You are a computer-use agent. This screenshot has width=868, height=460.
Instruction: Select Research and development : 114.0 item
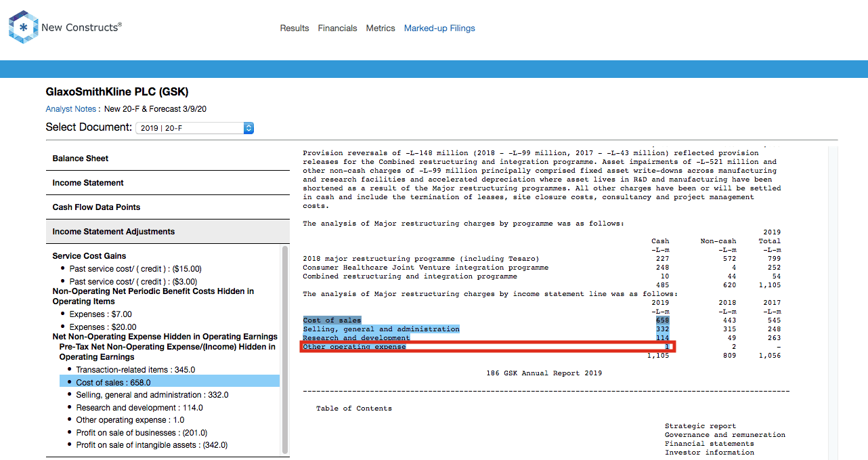(139, 408)
